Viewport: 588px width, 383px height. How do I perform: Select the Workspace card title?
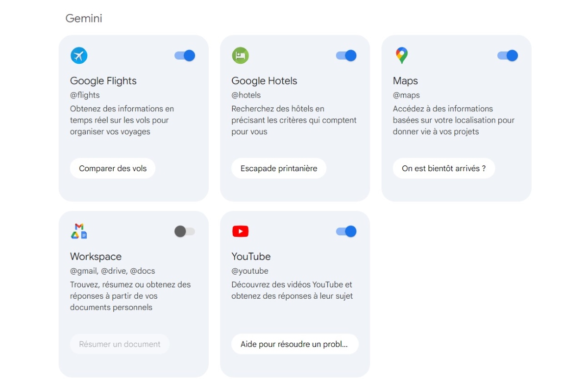tap(96, 256)
